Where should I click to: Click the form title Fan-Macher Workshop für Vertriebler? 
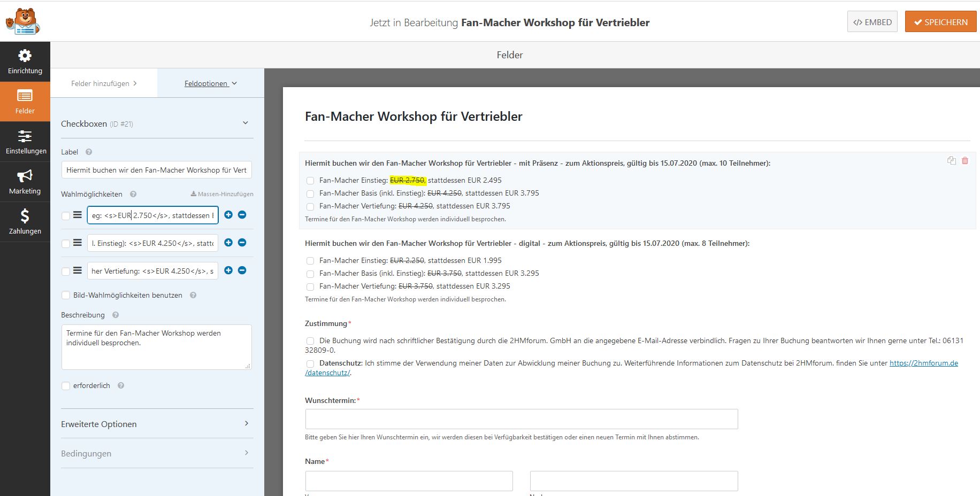(414, 117)
